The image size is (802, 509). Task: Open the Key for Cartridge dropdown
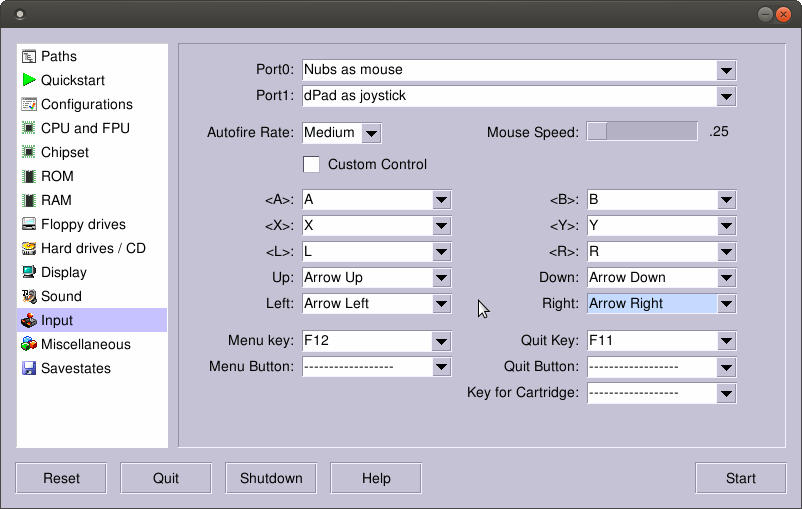tap(726, 393)
